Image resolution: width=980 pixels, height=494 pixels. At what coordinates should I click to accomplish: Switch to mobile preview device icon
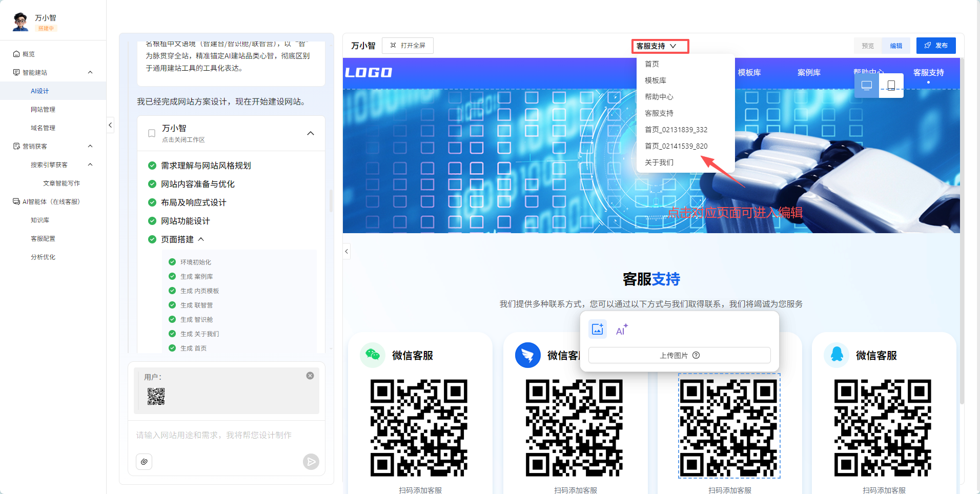coord(891,85)
